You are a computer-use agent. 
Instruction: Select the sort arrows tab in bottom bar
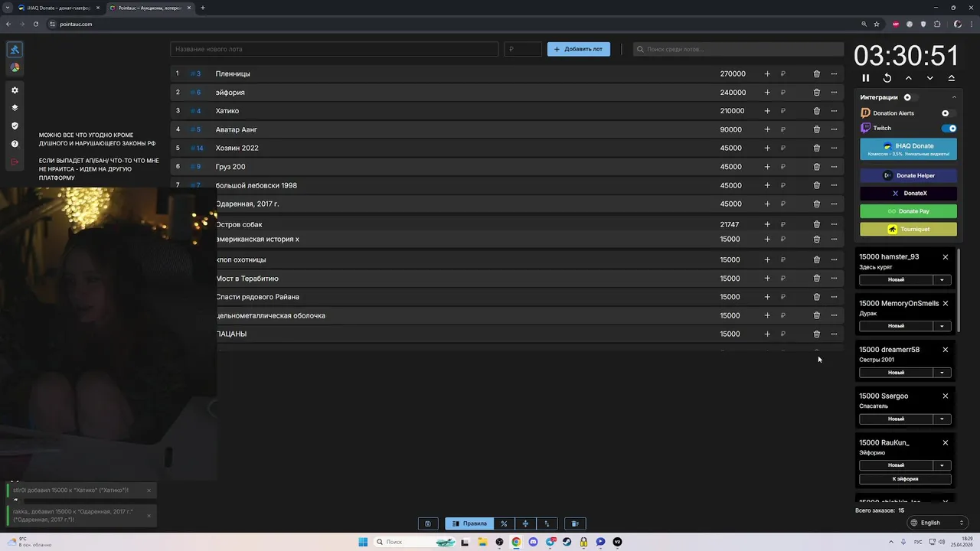point(547,523)
